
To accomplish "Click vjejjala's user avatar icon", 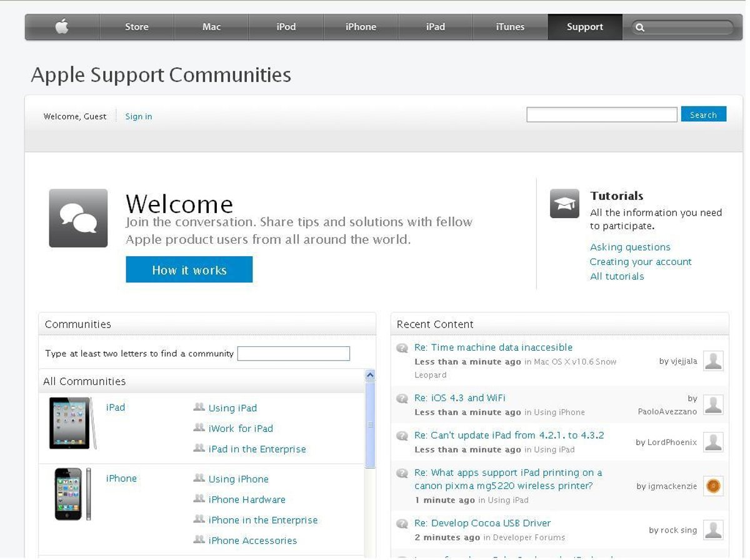I will pos(713,361).
